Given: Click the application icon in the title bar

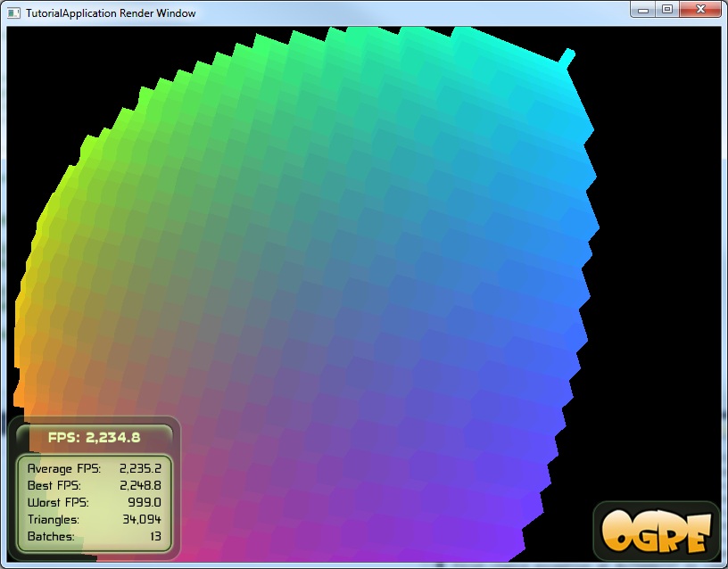Looking at the screenshot, I should pyautogui.click(x=14, y=13).
